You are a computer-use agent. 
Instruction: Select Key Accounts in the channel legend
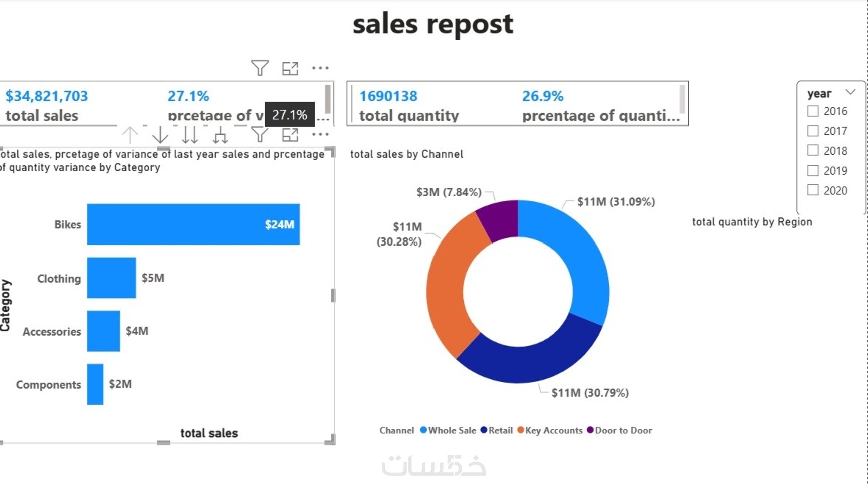click(x=550, y=430)
